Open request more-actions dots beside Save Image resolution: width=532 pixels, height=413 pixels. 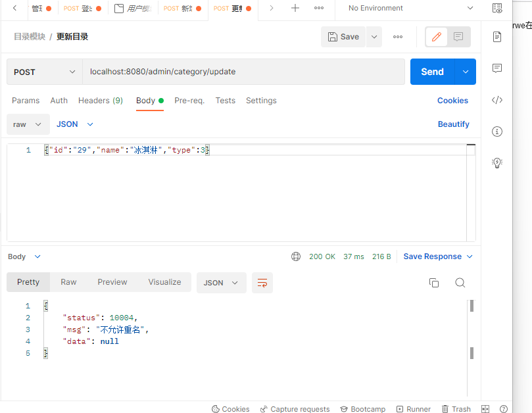398,37
